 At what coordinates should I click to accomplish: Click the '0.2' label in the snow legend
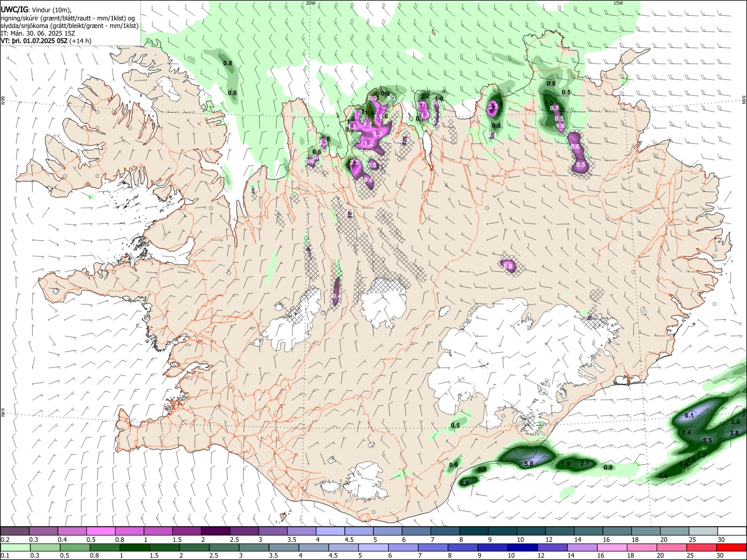pos(5,540)
